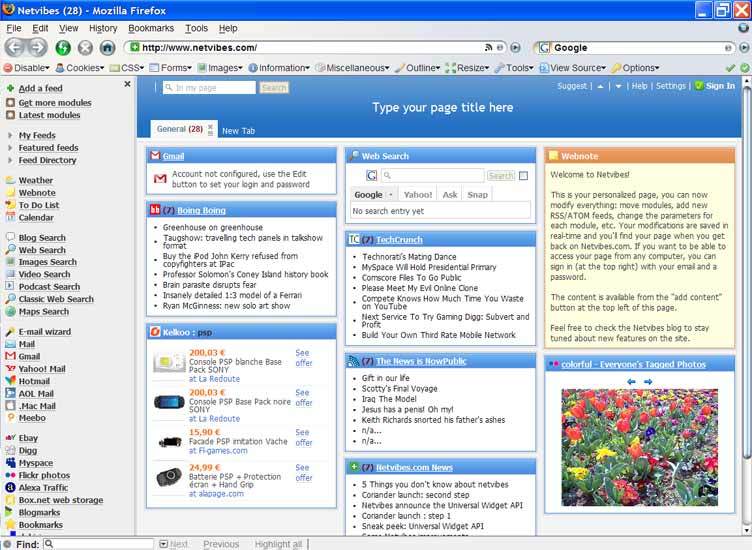
Task: Click Maps Search globe icon
Action: (x=10, y=311)
